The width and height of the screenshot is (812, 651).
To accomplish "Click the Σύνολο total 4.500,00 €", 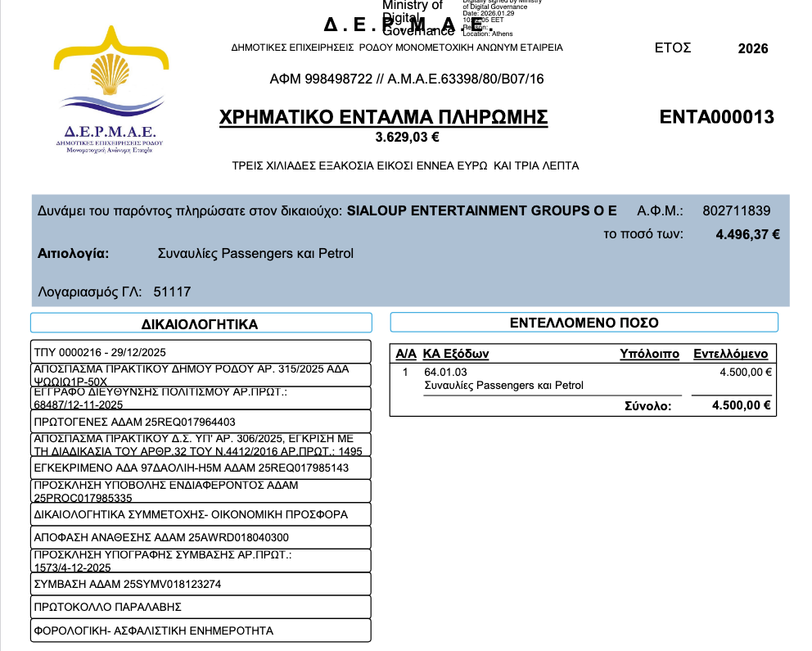I will click(x=742, y=405).
